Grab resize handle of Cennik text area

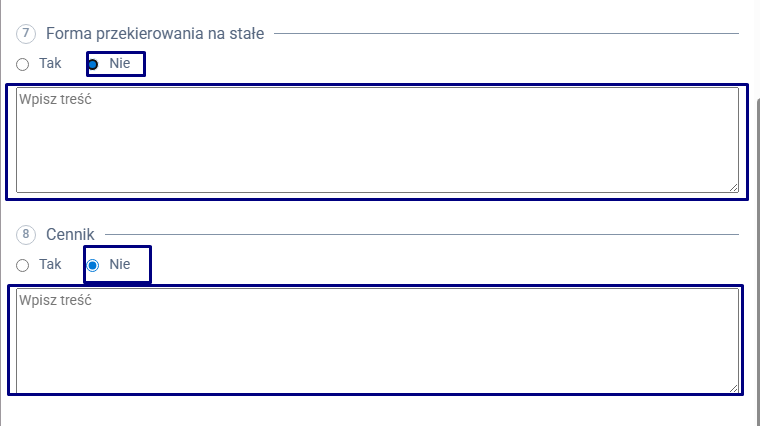tap(733, 387)
